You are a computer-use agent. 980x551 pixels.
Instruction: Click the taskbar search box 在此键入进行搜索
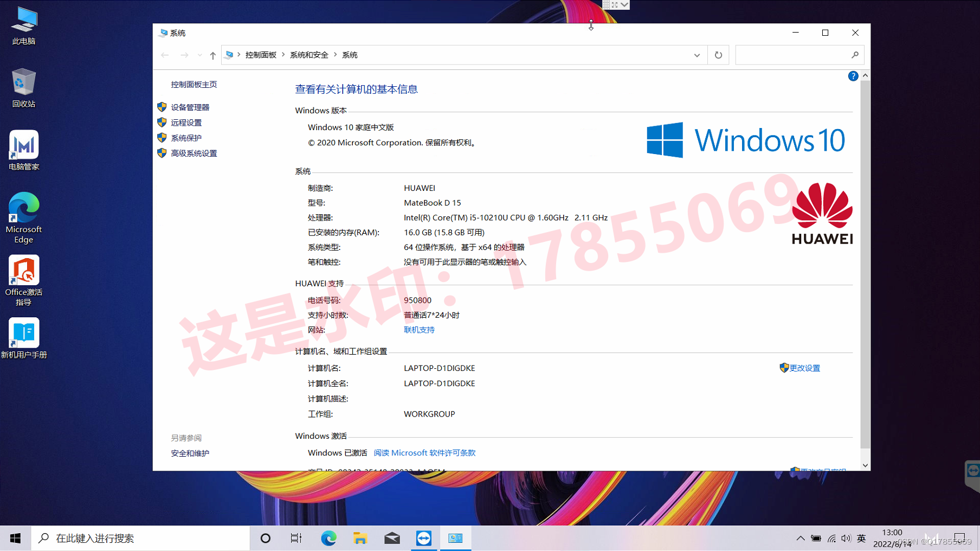point(140,538)
